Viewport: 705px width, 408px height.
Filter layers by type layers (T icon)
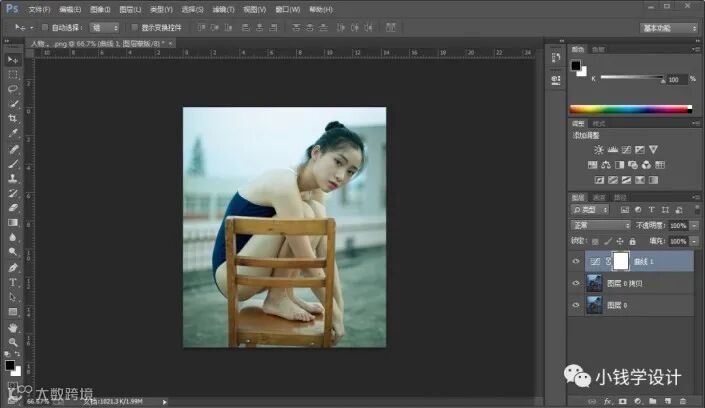point(651,210)
